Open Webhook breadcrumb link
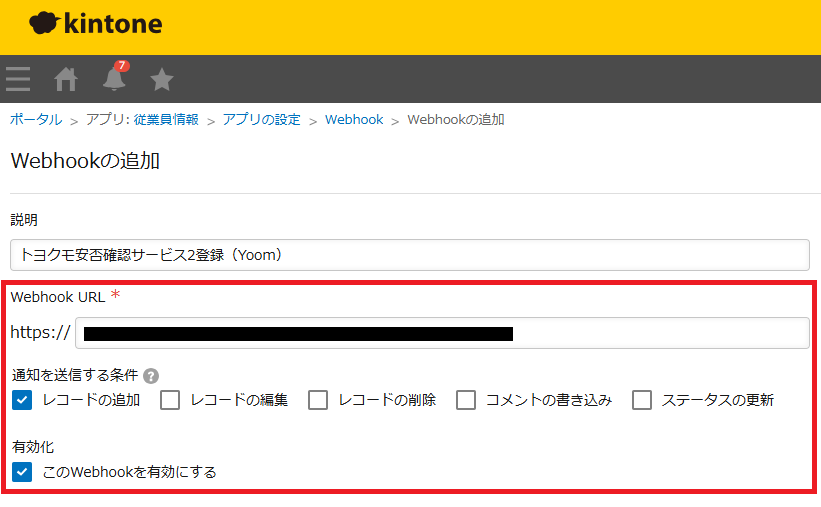Image resolution: width=821 pixels, height=507 pixels. [354, 119]
